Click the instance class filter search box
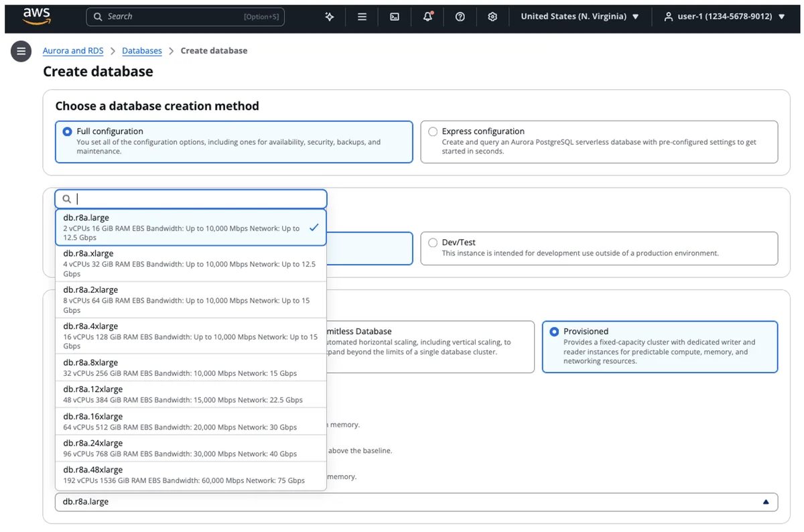804x532 pixels. pos(191,199)
